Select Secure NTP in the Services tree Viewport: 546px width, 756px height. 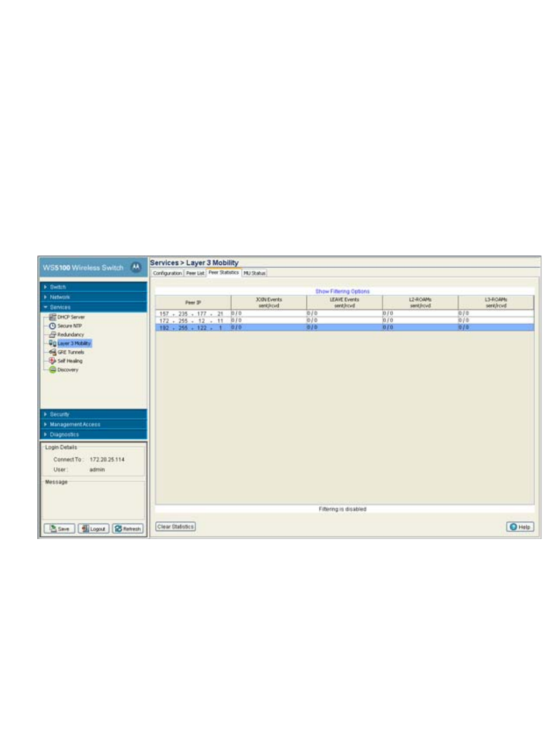point(69,326)
